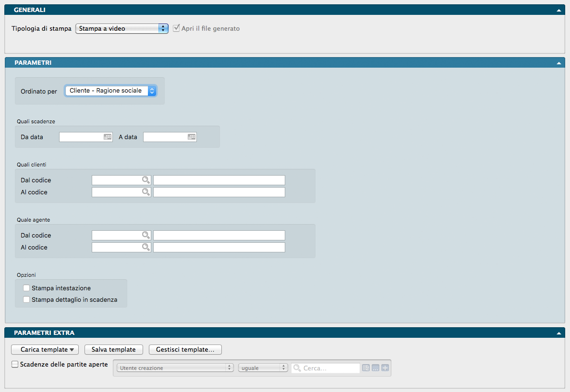Image resolution: width=570 pixels, height=392 pixels.
Task: Enable Stampa intestazione checkbox
Action: coord(26,288)
